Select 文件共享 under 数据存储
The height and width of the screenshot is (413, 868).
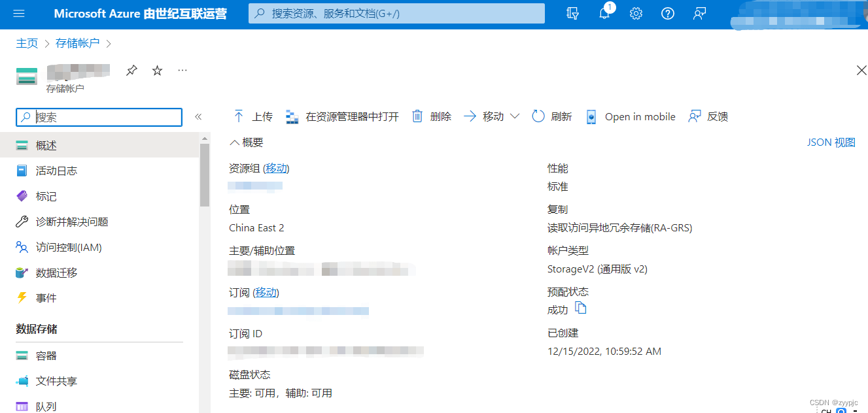(99, 381)
